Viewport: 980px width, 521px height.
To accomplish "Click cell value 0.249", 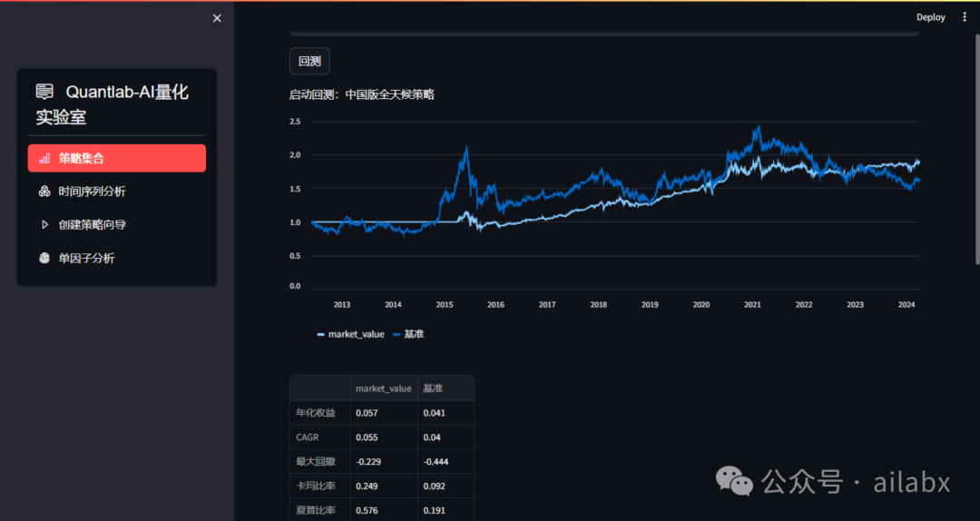I will coord(384,486).
